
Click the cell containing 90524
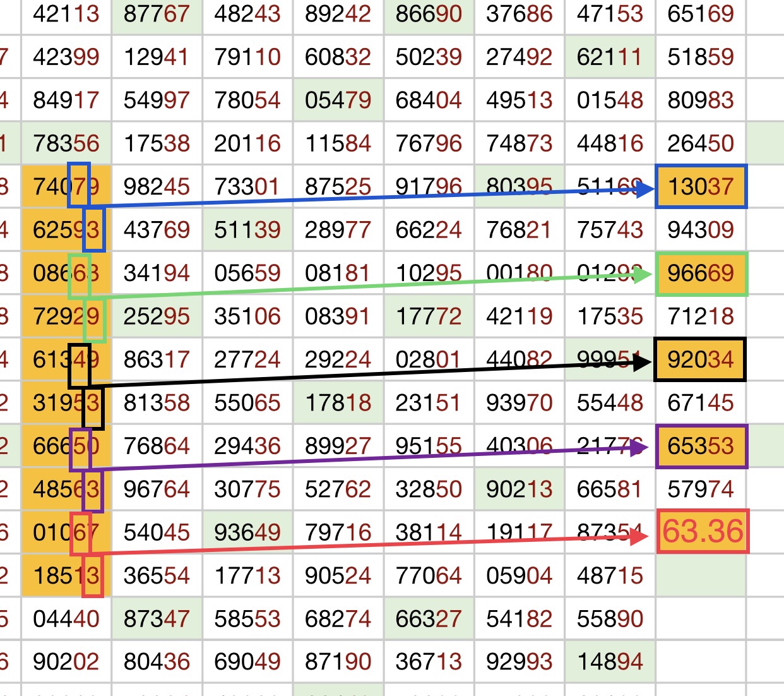[338, 576]
